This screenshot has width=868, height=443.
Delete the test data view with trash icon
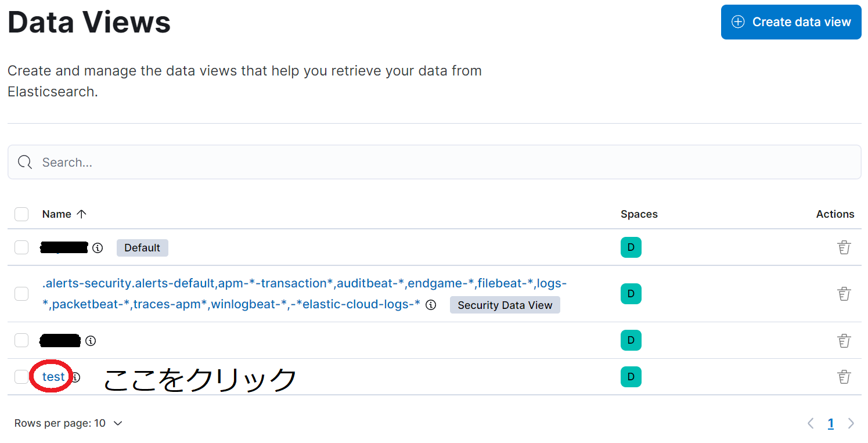[x=844, y=376]
